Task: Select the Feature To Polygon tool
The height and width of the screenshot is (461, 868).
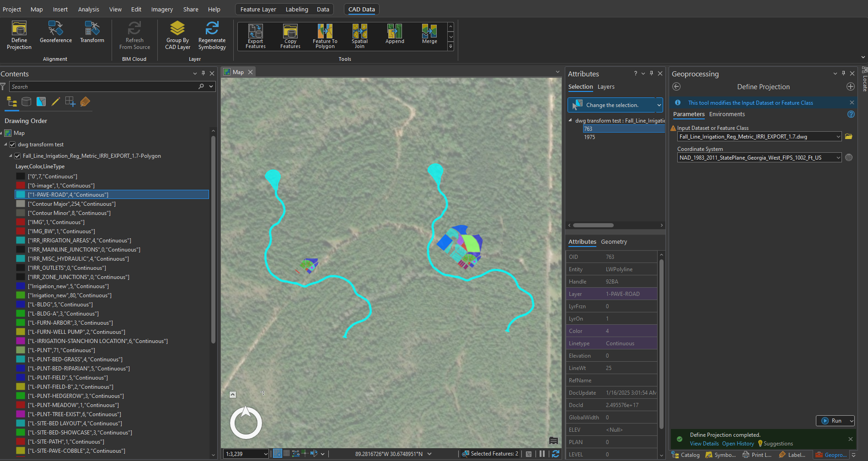Action: [x=324, y=36]
